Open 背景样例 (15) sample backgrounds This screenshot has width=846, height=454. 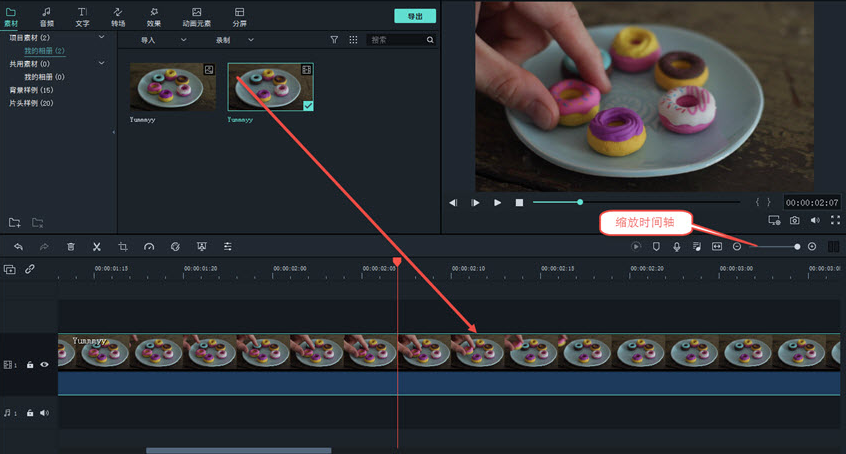coord(31,90)
